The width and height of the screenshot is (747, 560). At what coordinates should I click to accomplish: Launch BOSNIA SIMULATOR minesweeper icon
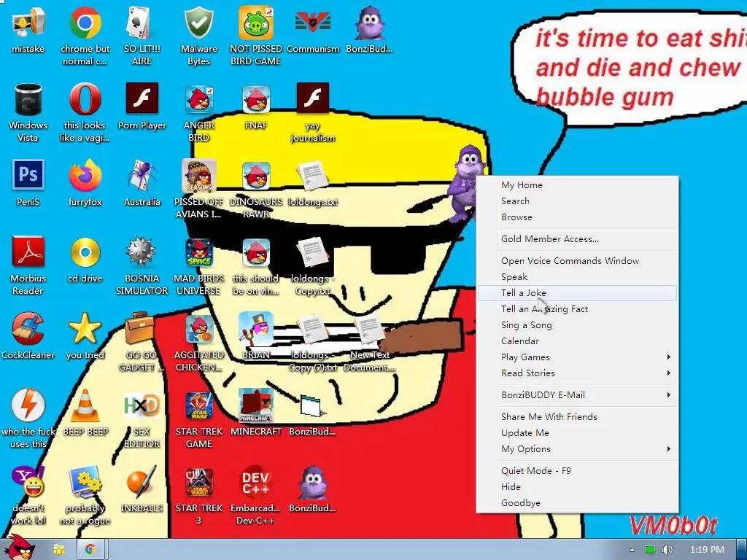click(x=142, y=252)
